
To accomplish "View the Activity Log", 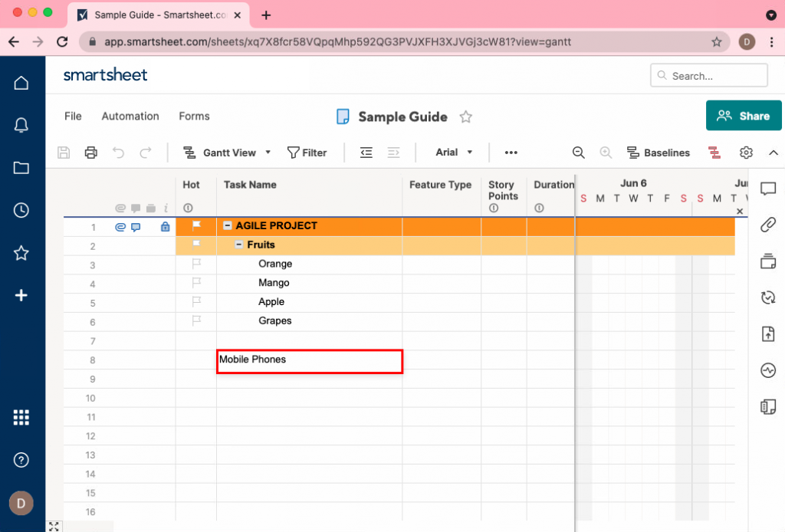I will click(769, 370).
